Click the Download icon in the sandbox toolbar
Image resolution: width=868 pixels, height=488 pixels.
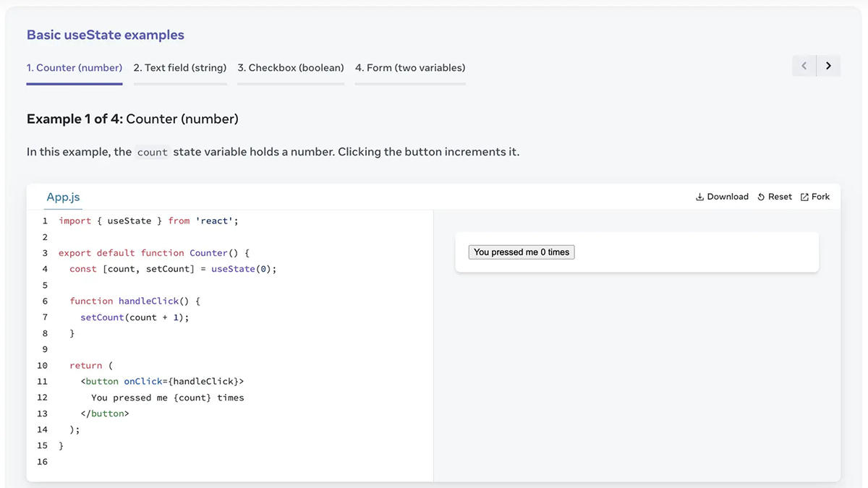click(699, 197)
